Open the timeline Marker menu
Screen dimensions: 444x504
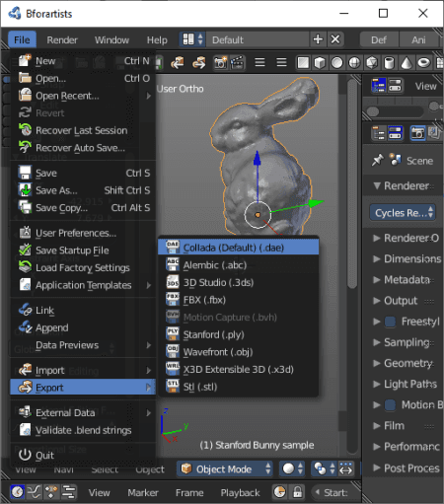click(x=143, y=492)
